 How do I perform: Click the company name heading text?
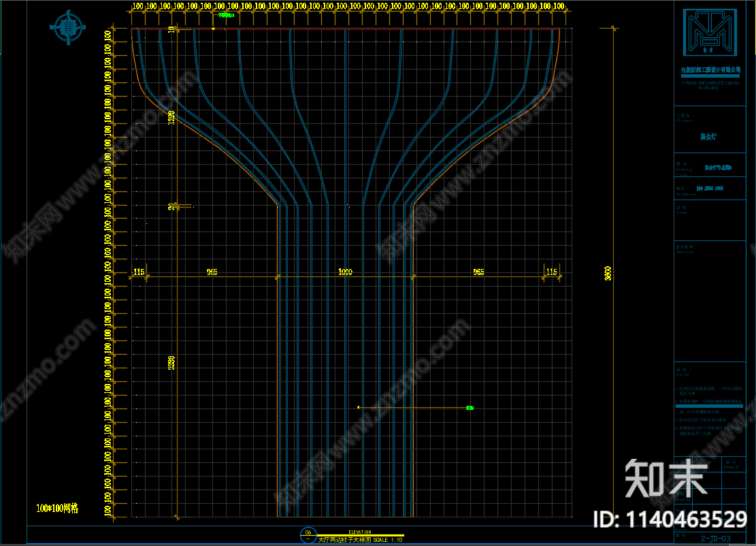point(710,70)
